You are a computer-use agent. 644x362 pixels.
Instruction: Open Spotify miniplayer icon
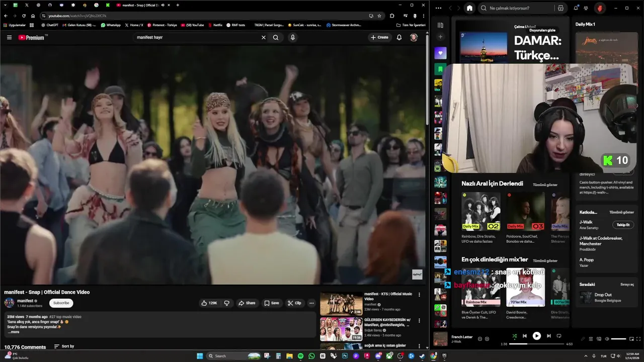pos(631,339)
